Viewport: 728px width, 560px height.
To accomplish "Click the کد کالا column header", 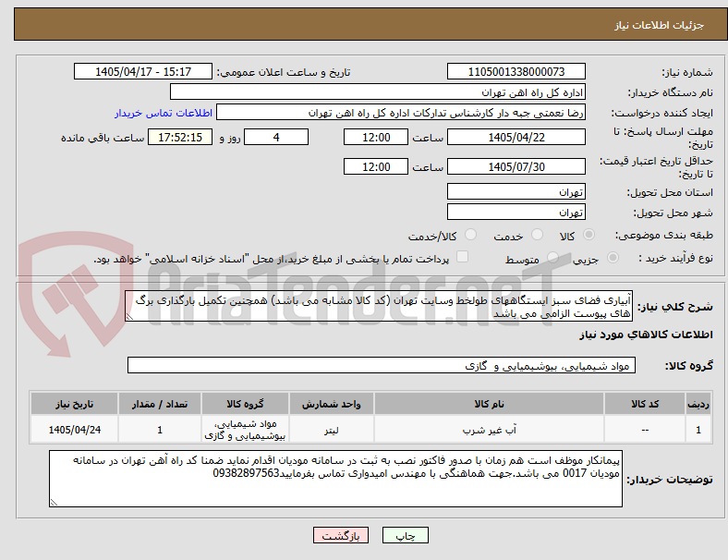I will 645,404.
